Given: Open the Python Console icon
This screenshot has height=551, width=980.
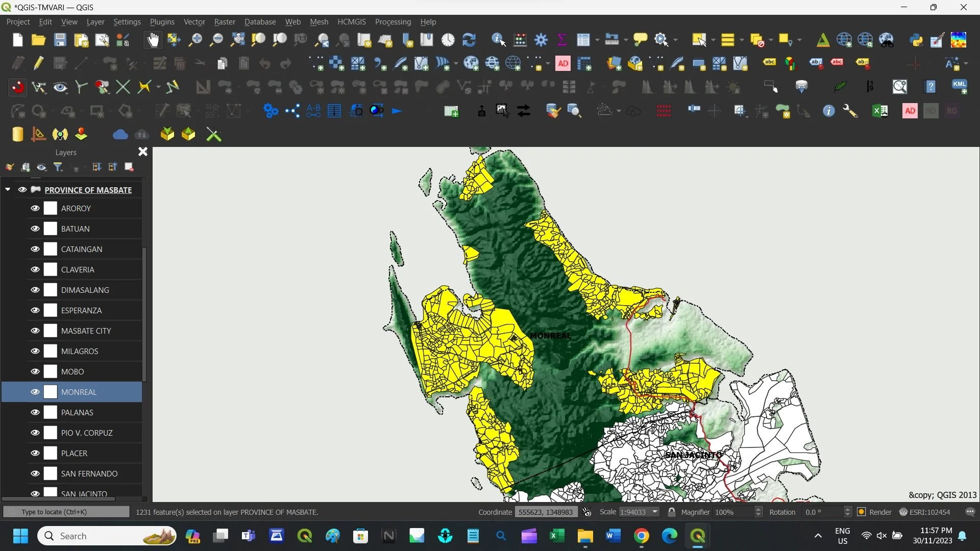Looking at the screenshot, I should [x=916, y=40].
